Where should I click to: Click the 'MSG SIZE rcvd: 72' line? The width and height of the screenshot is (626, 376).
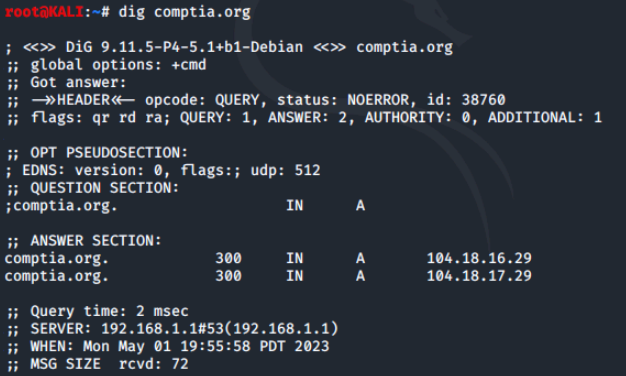point(97,364)
